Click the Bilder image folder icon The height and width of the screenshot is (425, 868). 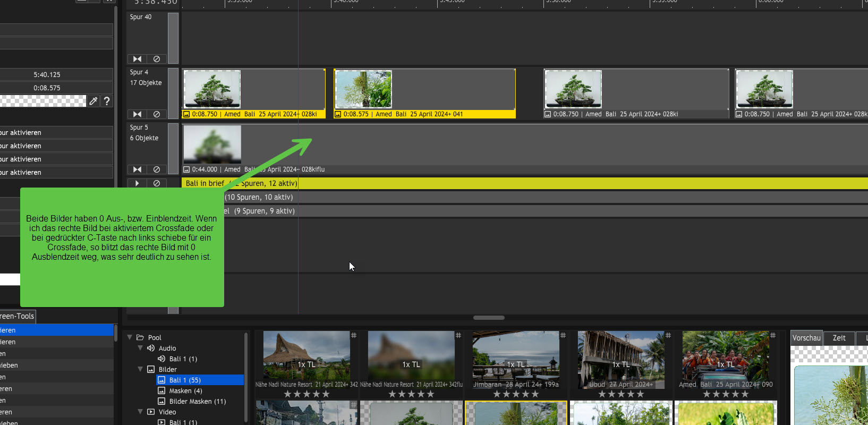[151, 369]
